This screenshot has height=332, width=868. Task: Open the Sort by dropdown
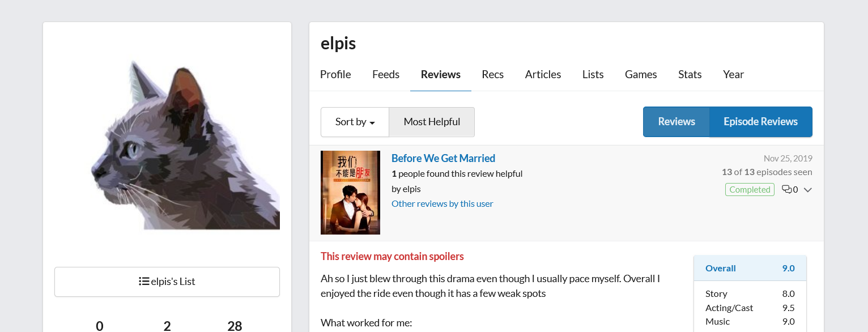coord(355,122)
